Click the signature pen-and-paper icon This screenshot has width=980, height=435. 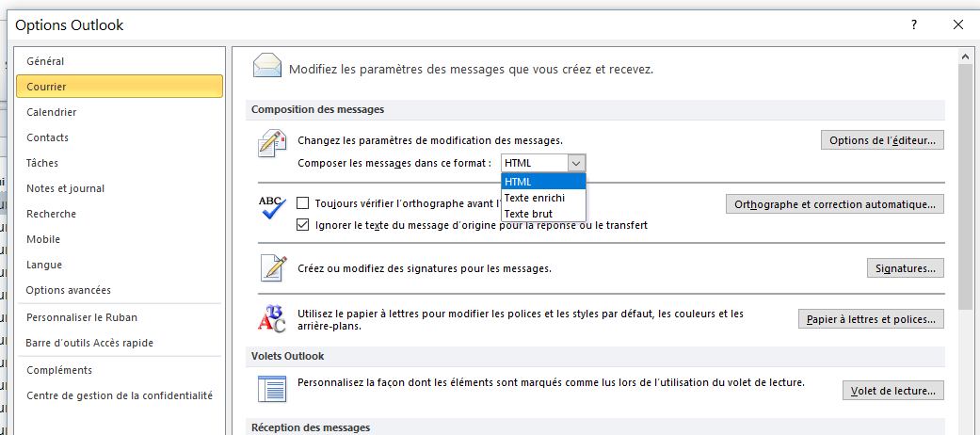[272, 268]
